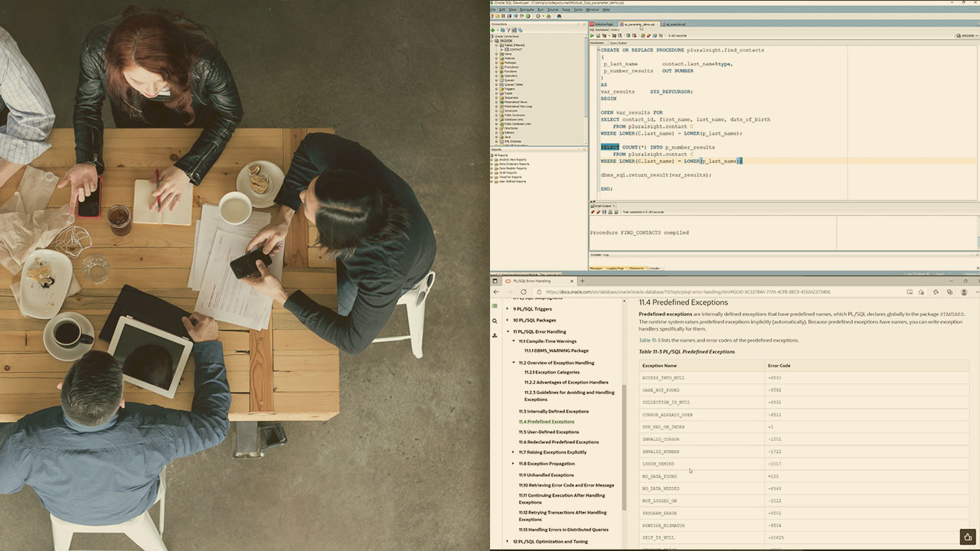The width and height of the screenshot is (980, 551).
Task: Select All Reports in Reports panel
Action: tap(501, 155)
